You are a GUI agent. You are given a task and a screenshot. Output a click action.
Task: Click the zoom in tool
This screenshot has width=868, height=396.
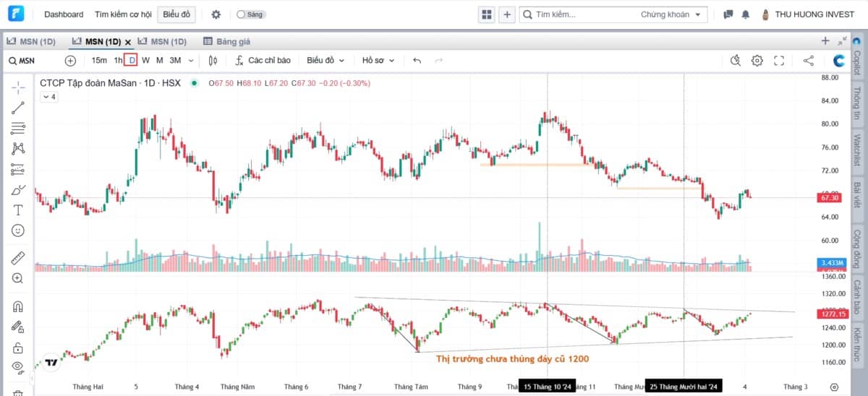click(x=18, y=278)
